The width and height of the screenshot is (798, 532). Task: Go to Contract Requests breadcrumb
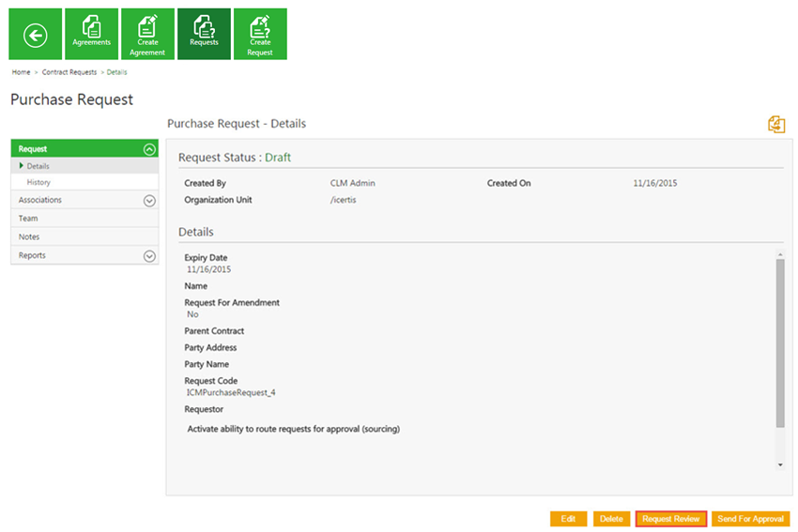point(69,72)
